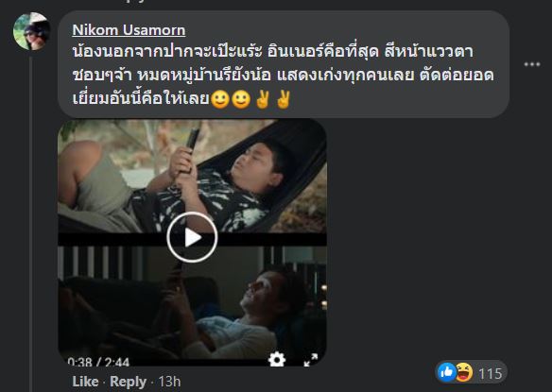Play the video in the comment

pyautogui.click(x=192, y=237)
